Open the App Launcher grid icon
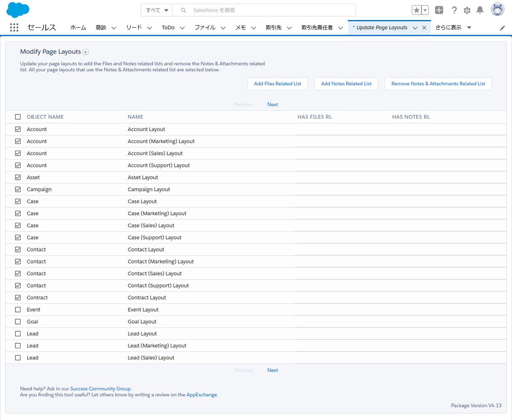Image resolution: width=512 pixels, height=420 pixels. (14, 27)
